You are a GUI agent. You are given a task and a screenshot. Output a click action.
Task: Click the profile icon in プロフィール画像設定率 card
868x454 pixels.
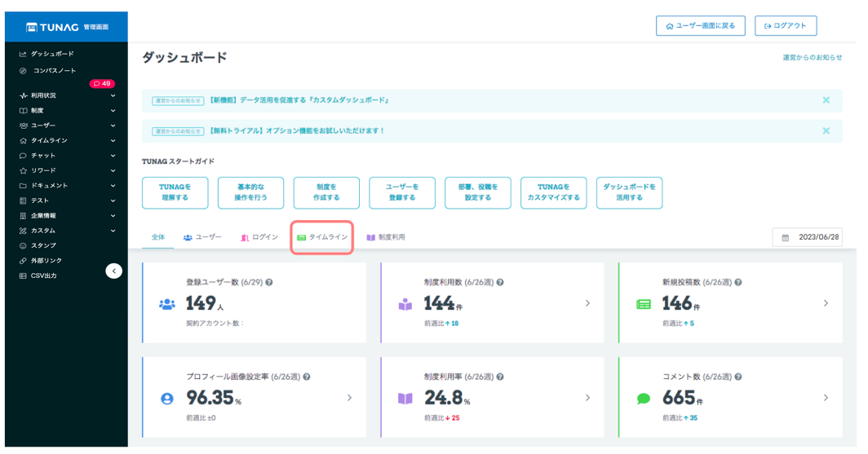166,399
